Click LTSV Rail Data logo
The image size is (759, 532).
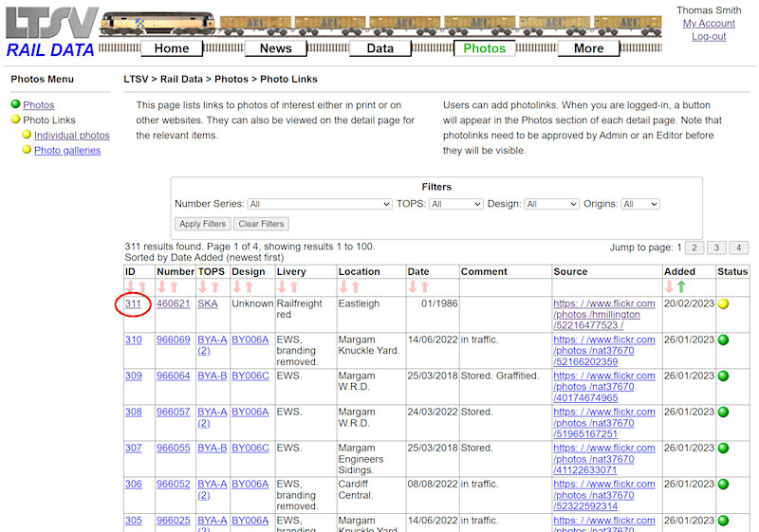tap(52, 32)
